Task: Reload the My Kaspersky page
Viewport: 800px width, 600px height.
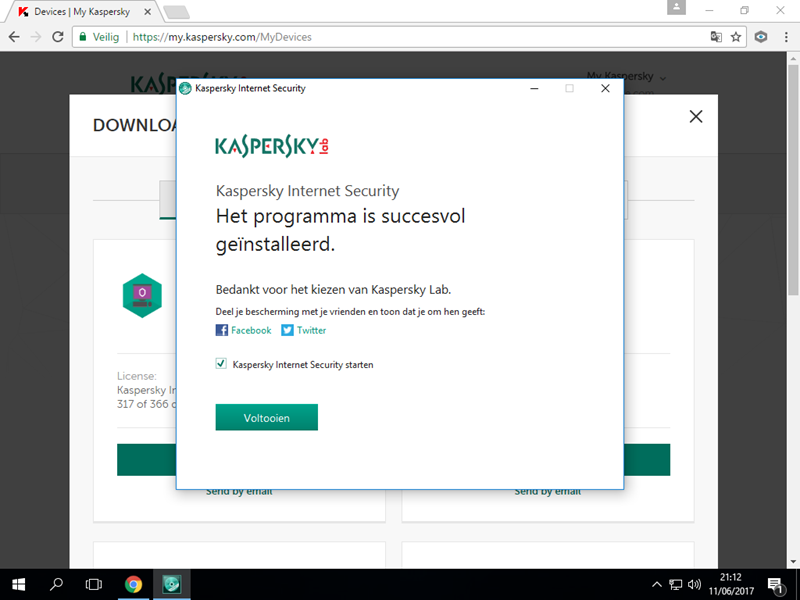Action: (58, 37)
